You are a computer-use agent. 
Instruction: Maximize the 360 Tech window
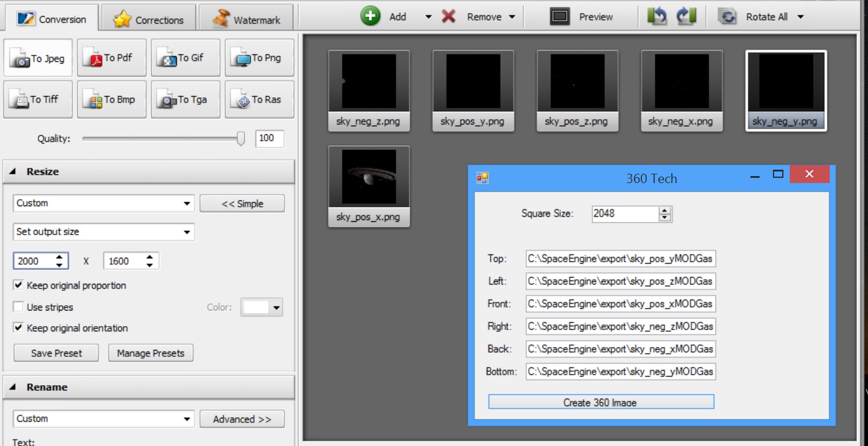coord(778,174)
